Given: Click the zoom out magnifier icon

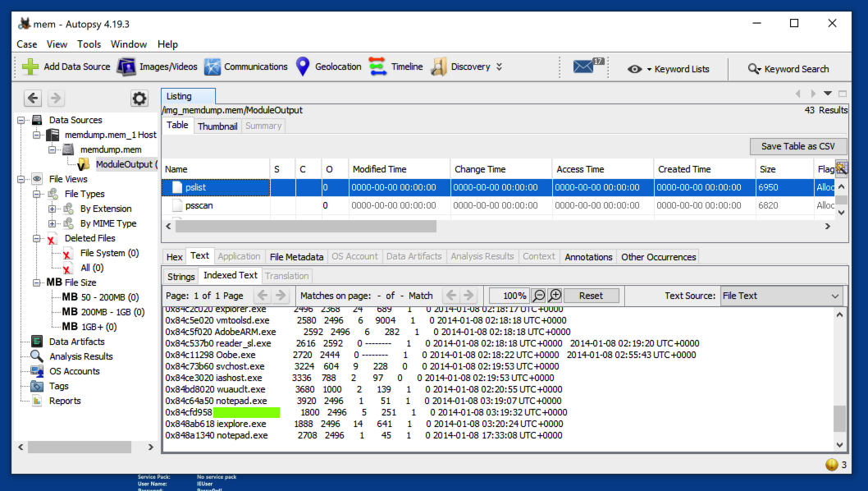Looking at the screenshot, I should [539, 296].
